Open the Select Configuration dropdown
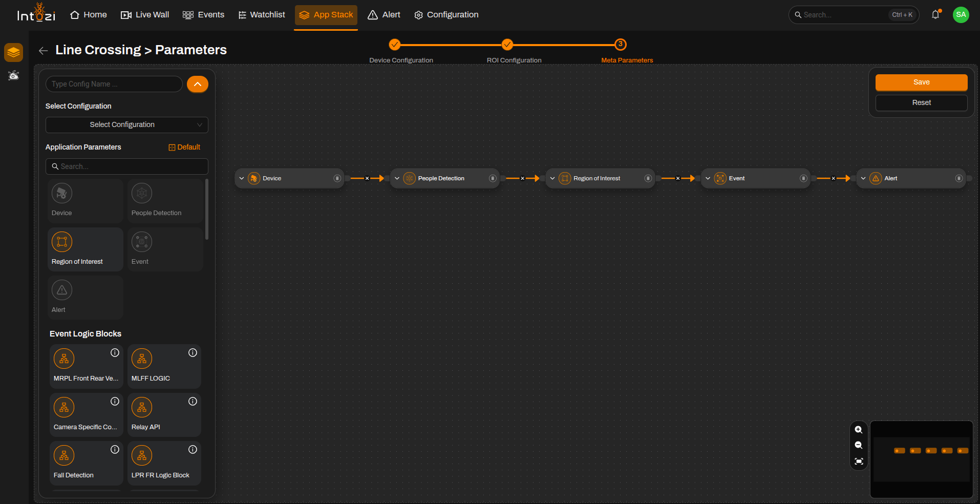The height and width of the screenshot is (504, 980). [x=127, y=125]
